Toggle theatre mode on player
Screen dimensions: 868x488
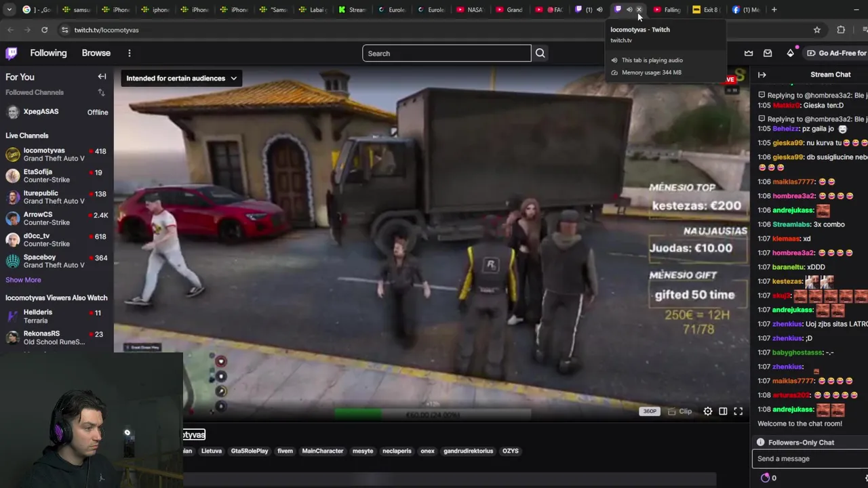pyautogui.click(x=723, y=411)
